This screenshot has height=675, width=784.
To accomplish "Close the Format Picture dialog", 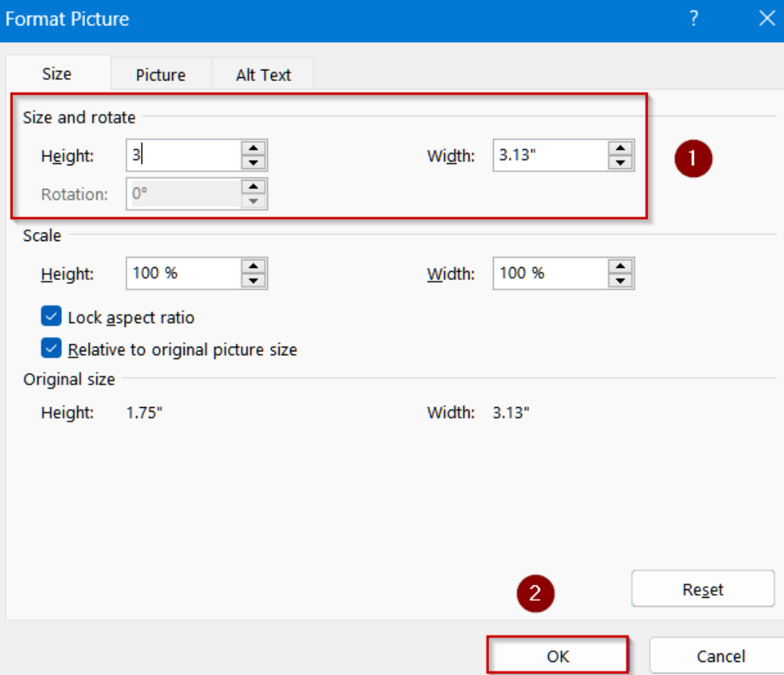I will coord(767,18).
